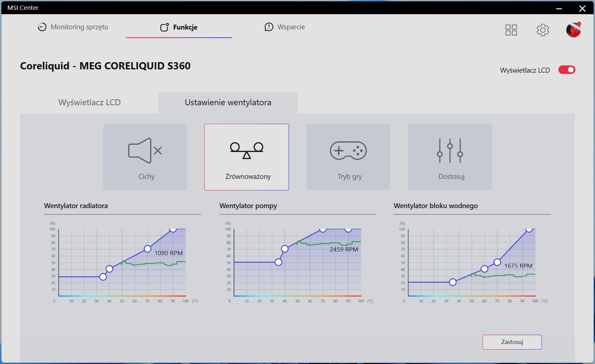
Task: Click the Wentylator bloku wodnego heading
Action: click(436, 206)
